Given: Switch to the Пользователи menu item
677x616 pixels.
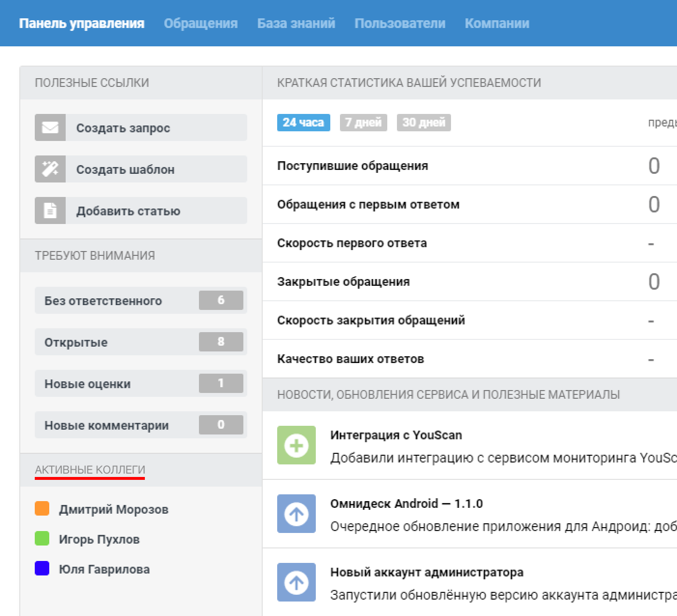Looking at the screenshot, I should [x=400, y=23].
